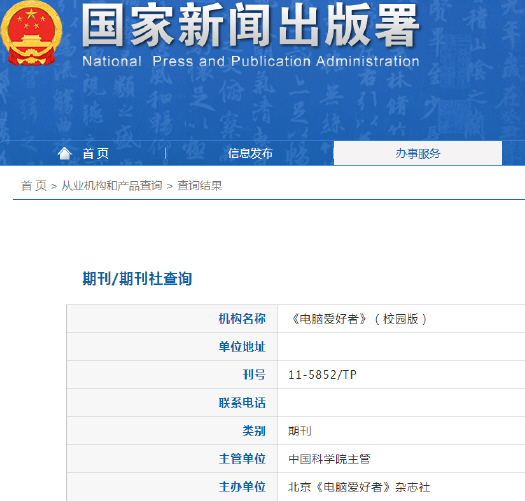Click National Press and Publication Administration subtitle

(x=251, y=61)
